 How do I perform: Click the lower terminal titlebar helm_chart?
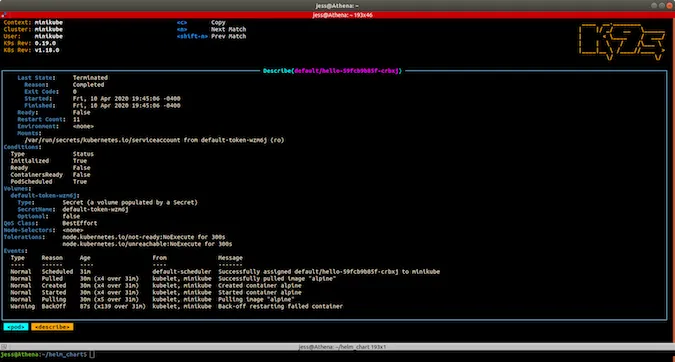(x=338, y=347)
